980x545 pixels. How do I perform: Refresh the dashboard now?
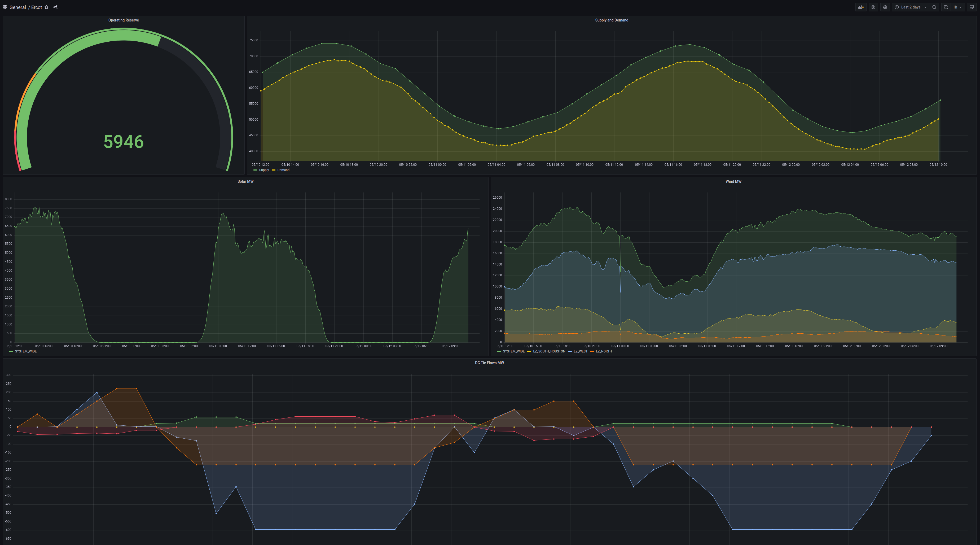(946, 7)
